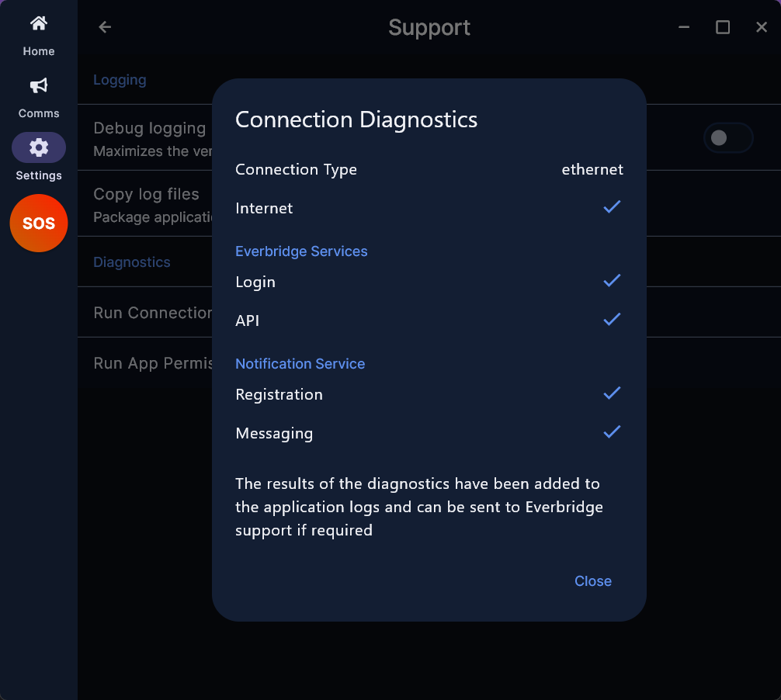Click the Notification Service heading
Viewport: 781px width, 700px height.
pos(300,363)
